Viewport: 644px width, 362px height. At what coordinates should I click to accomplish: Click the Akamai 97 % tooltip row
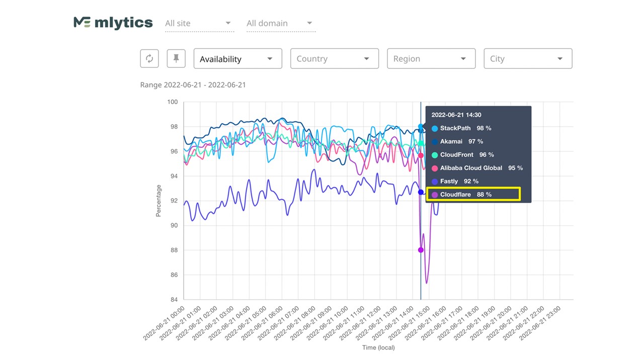[x=457, y=141]
